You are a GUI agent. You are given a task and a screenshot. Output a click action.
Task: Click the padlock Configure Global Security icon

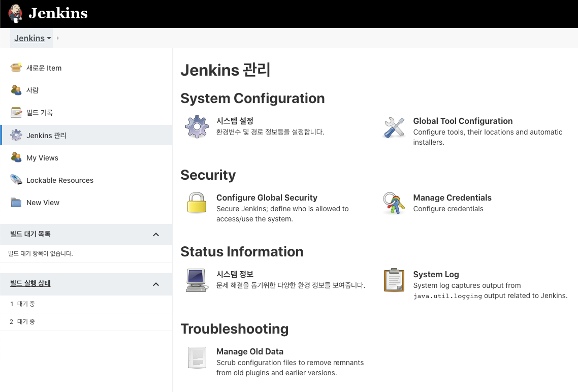pos(197,203)
